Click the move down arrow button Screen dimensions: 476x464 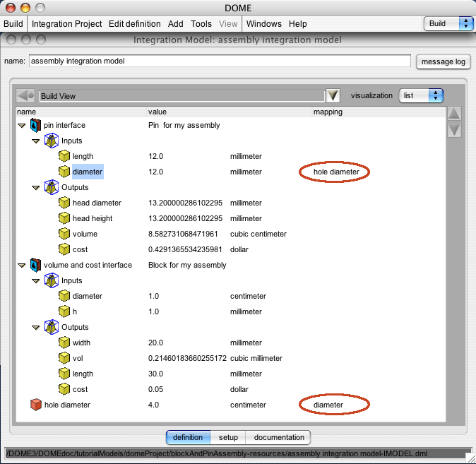[454, 130]
